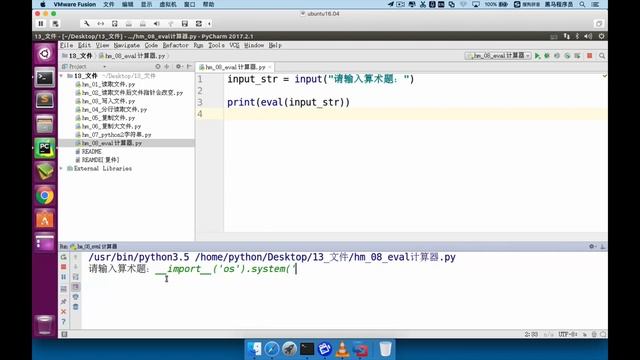
Task: Hide the Run tool window
Action: (x=602, y=247)
